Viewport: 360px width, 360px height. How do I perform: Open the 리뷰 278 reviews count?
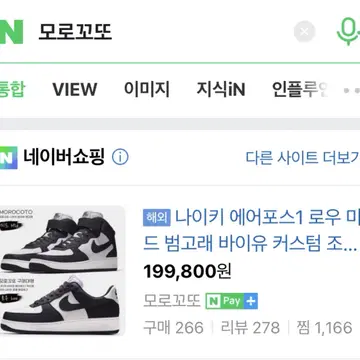[250, 328]
